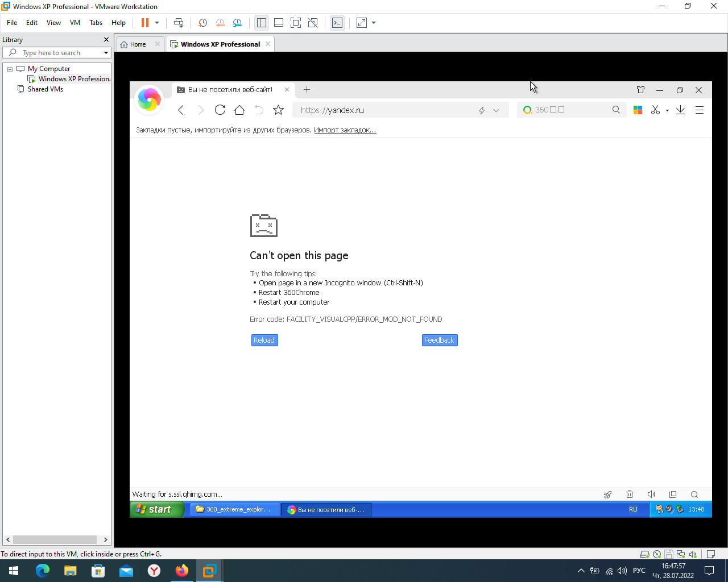This screenshot has width=728, height=582.
Task: Click the home icon in browser toolbar
Action: (x=239, y=110)
